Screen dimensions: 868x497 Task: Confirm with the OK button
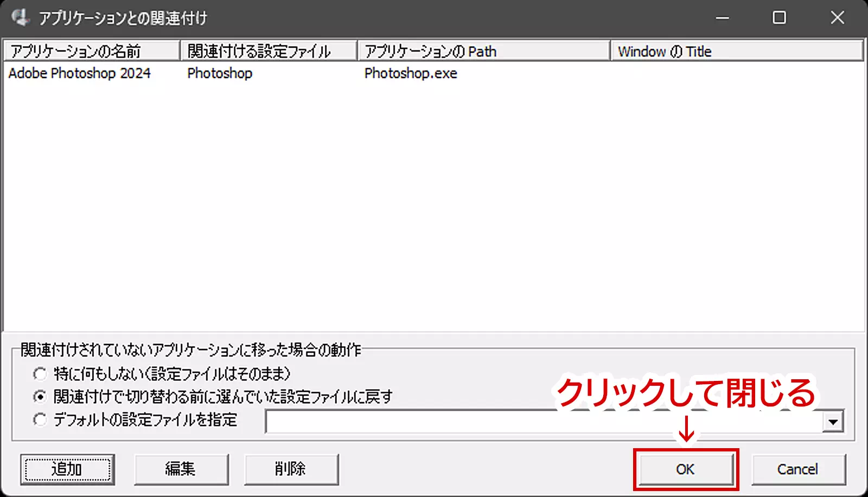pyautogui.click(x=686, y=469)
